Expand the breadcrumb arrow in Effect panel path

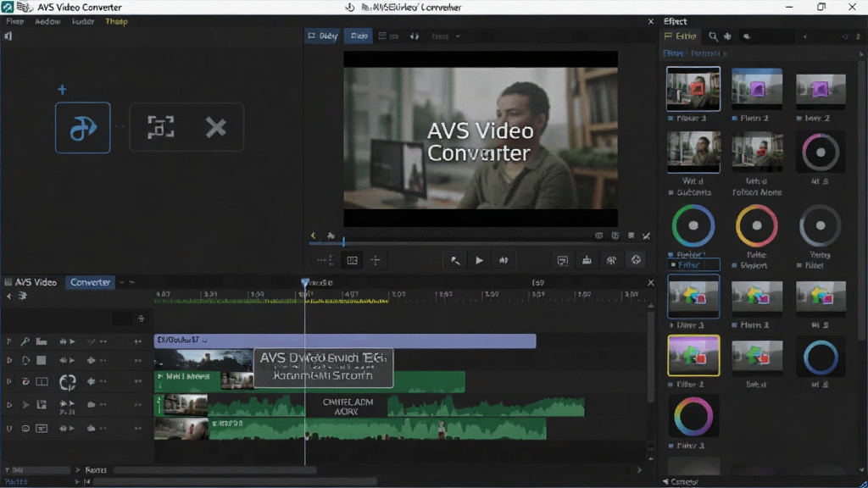click(726, 53)
